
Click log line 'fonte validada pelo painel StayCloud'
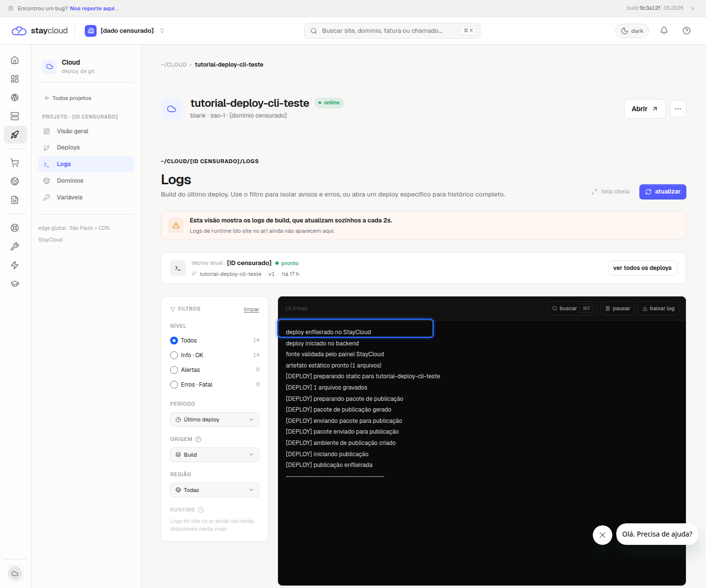tap(335, 354)
